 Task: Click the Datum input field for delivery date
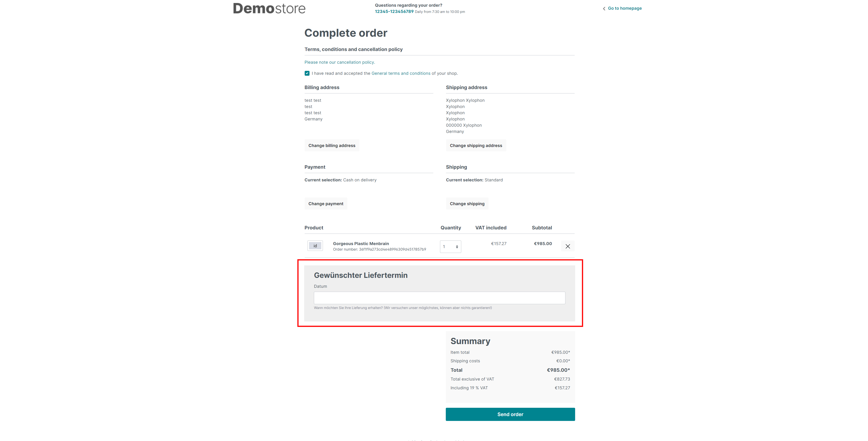pos(440,297)
